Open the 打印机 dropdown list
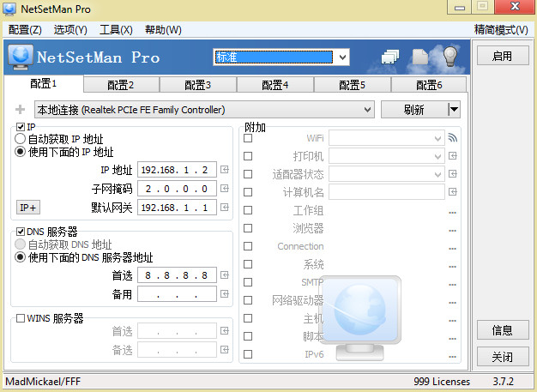This screenshot has height=392, width=537. coord(387,156)
